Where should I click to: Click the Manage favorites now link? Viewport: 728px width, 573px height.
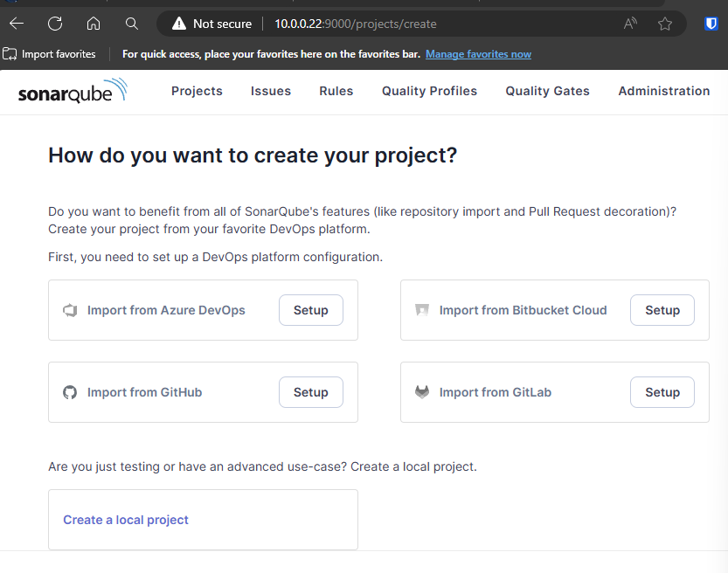(478, 54)
